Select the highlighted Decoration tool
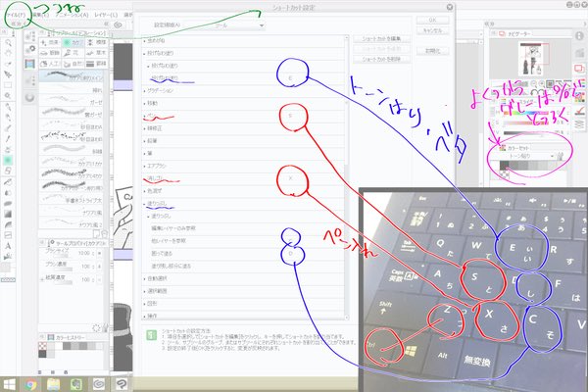 coord(8,161)
